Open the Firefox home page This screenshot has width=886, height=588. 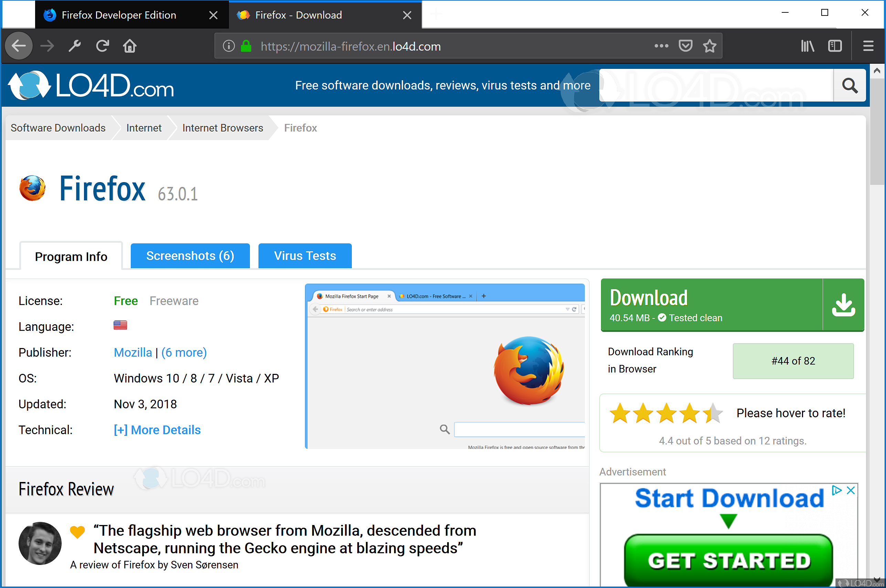pos(129,45)
